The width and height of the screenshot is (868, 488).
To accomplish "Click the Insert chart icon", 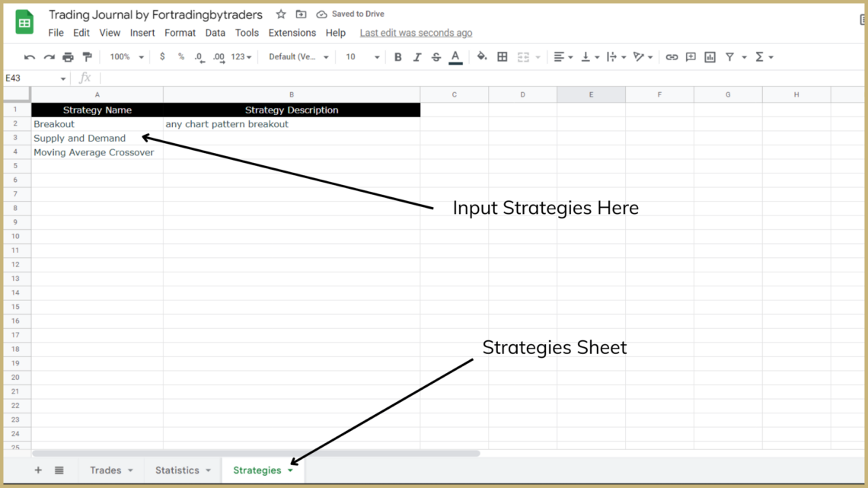I will tap(710, 56).
